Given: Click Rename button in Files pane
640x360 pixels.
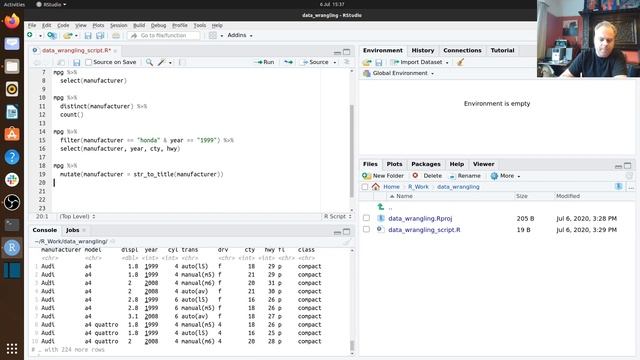Looking at the screenshot, I should click(x=464, y=176).
